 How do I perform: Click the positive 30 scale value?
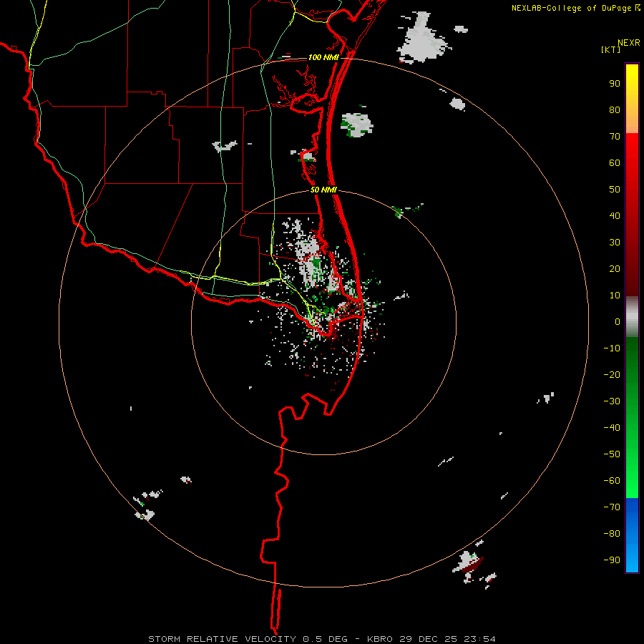615,243
